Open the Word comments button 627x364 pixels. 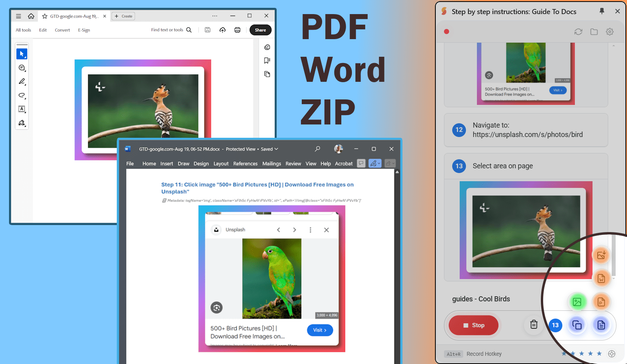coord(361,163)
